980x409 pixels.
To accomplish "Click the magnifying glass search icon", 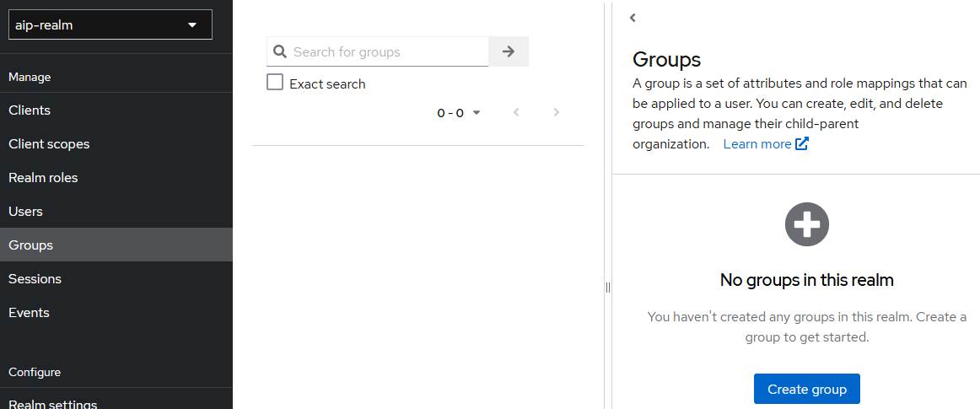I will tap(280, 51).
